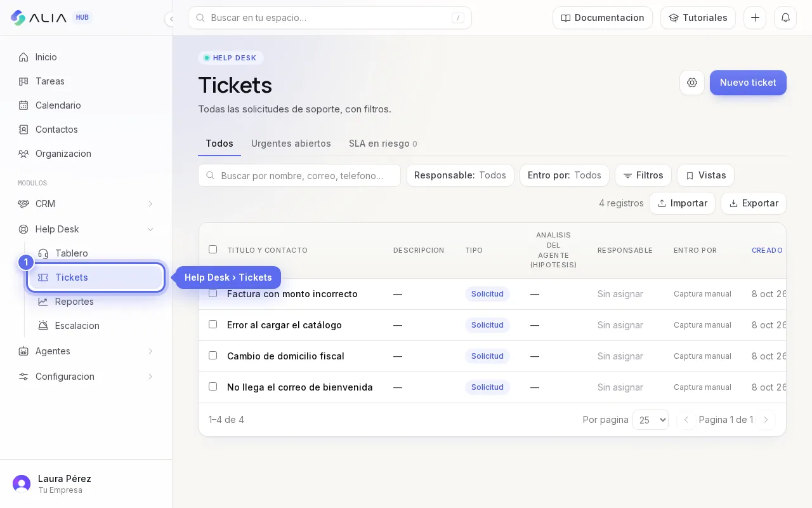Focus the ticket search by name field
Image resolution: width=812 pixels, height=508 pixels.
click(299, 175)
